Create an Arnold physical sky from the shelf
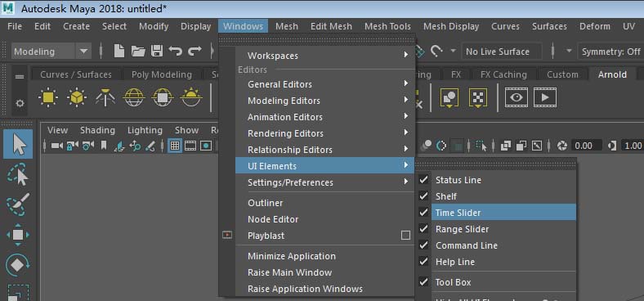The image size is (644, 301). click(x=191, y=97)
